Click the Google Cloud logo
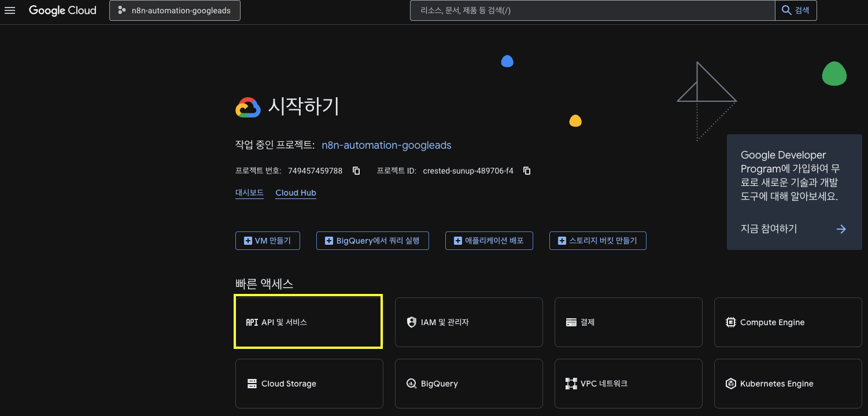 pos(62,10)
